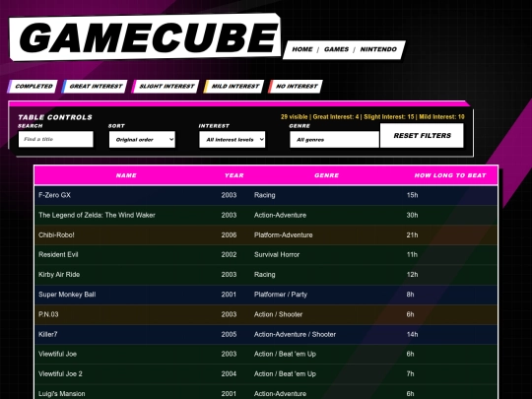This screenshot has height=399, width=532.
Task: Click the 2005 year for Killer7
Action: (x=229, y=334)
